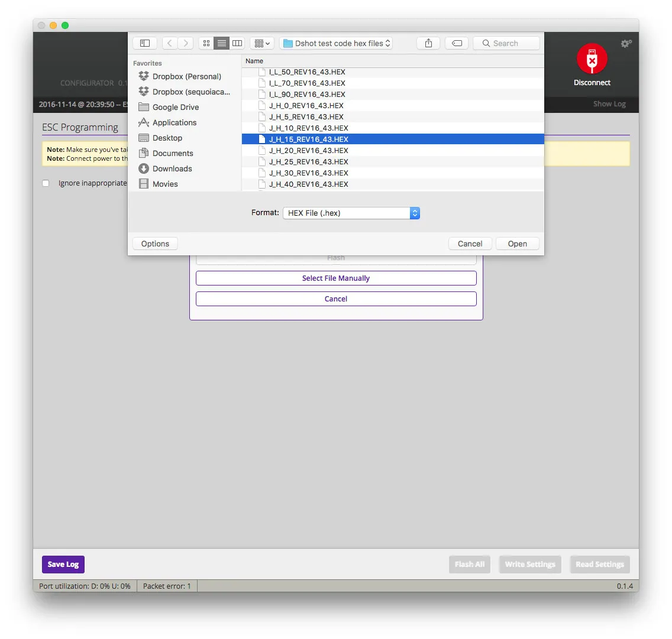This screenshot has width=672, height=639.
Task: Select list view mode button
Action: [222, 43]
